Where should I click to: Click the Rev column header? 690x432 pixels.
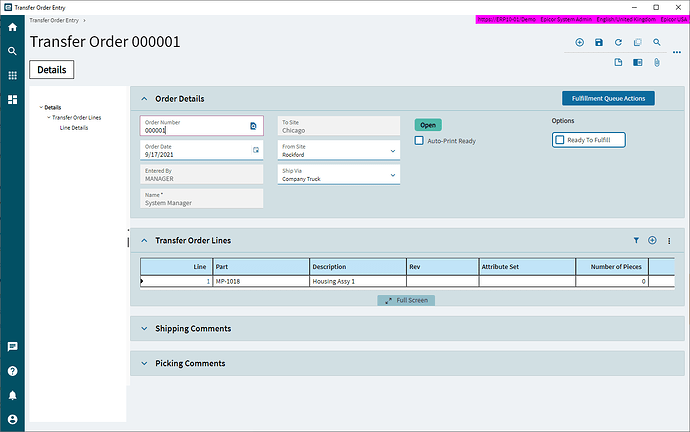tap(442, 267)
